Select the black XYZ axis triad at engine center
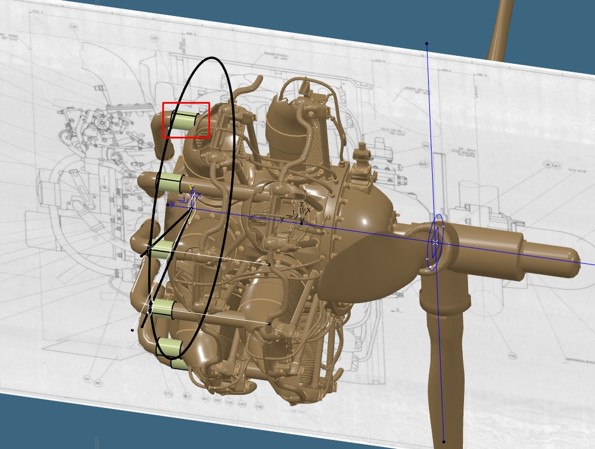 coord(298,215)
